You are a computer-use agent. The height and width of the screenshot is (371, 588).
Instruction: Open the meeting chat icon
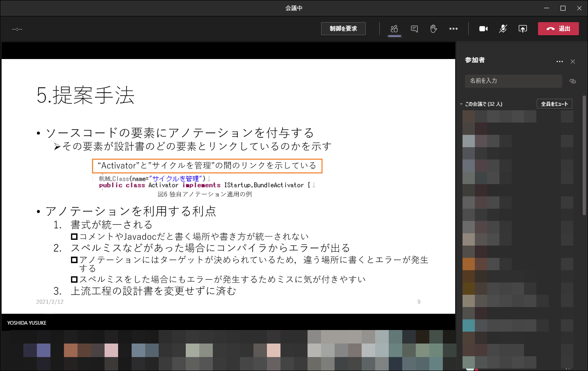point(414,29)
